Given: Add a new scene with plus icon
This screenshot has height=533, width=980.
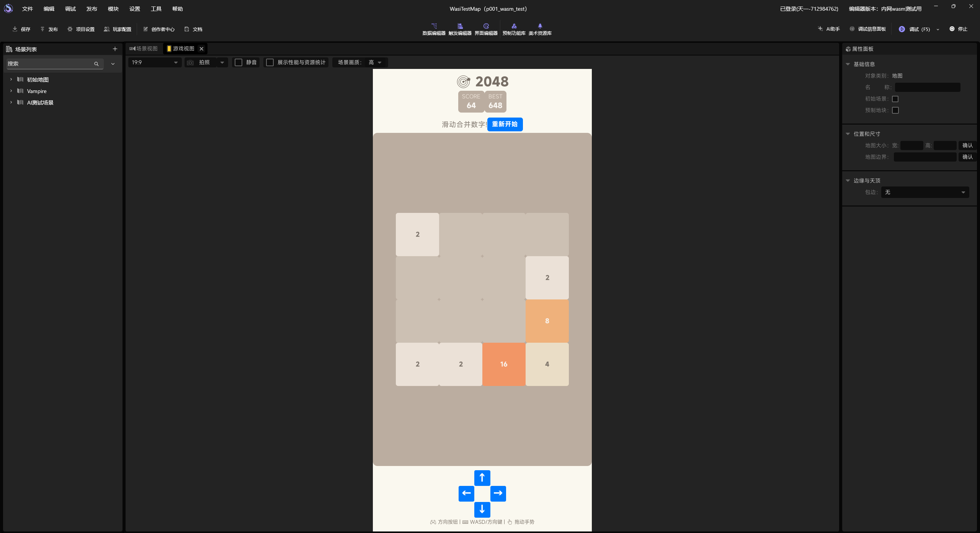Looking at the screenshot, I should point(115,49).
